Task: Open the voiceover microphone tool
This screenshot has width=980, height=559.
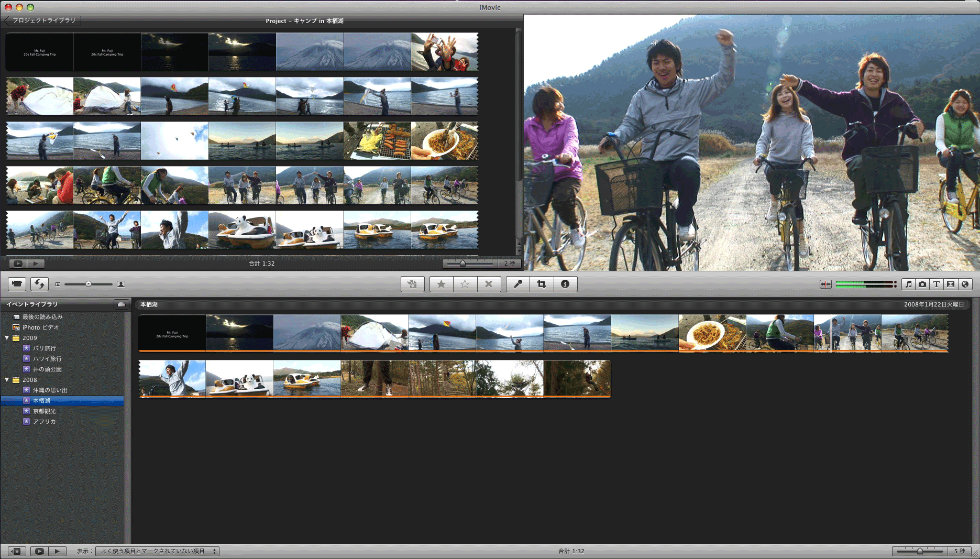Action: (517, 284)
